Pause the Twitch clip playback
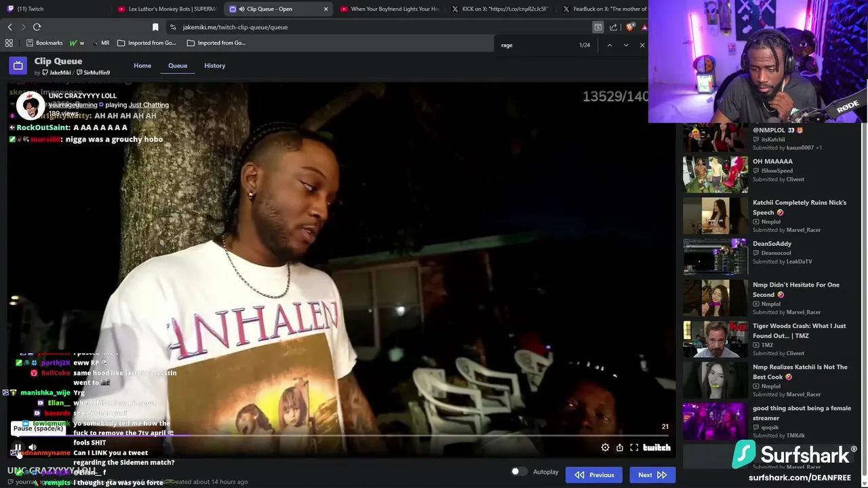 tap(18, 447)
